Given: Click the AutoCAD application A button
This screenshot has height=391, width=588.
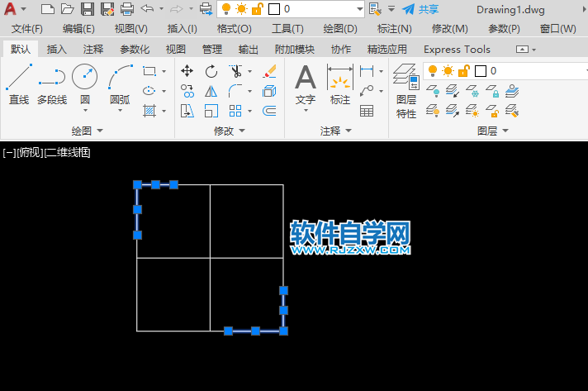Looking at the screenshot, I should 10,9.
